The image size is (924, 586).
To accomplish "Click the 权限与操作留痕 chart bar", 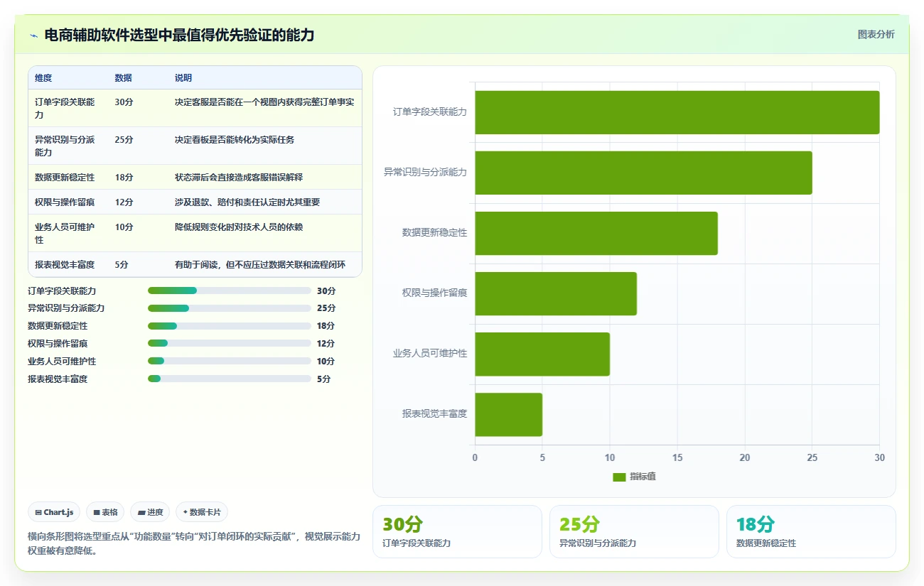I will pyautogui.click(x=556, y=293).
